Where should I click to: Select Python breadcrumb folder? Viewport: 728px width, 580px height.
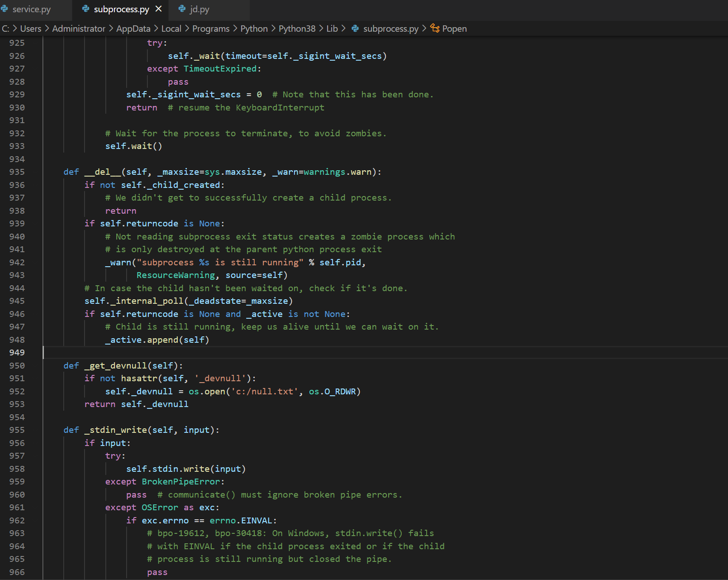254,29
